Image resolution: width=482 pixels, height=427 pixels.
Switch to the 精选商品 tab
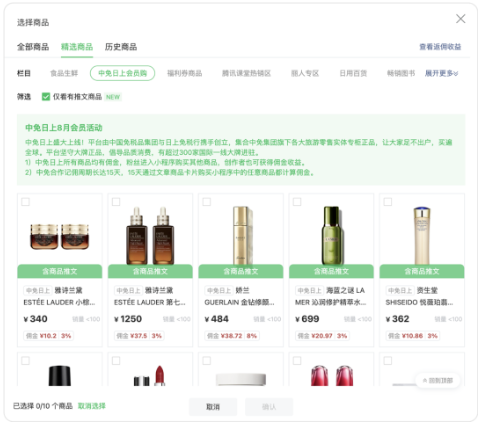(x=77, y=47)
